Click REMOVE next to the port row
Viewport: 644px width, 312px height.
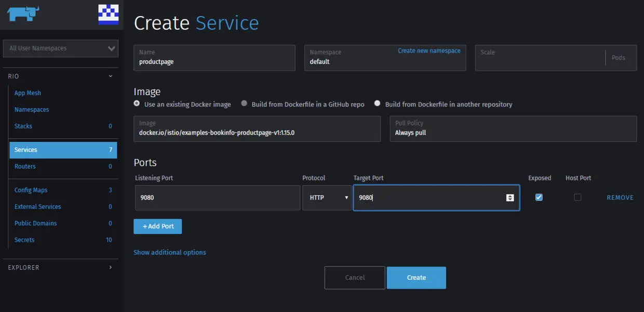coord(620,197)
